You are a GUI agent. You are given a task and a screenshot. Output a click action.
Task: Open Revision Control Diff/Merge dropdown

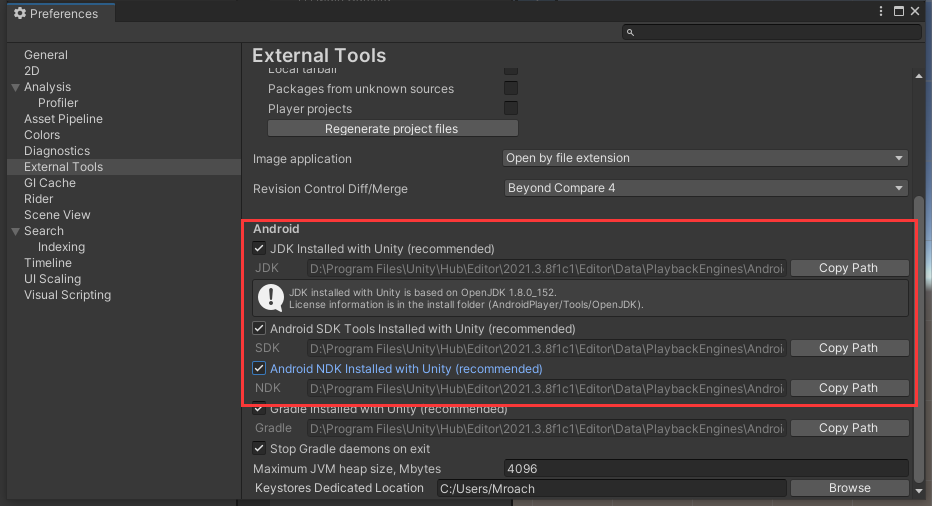point(706,188)
